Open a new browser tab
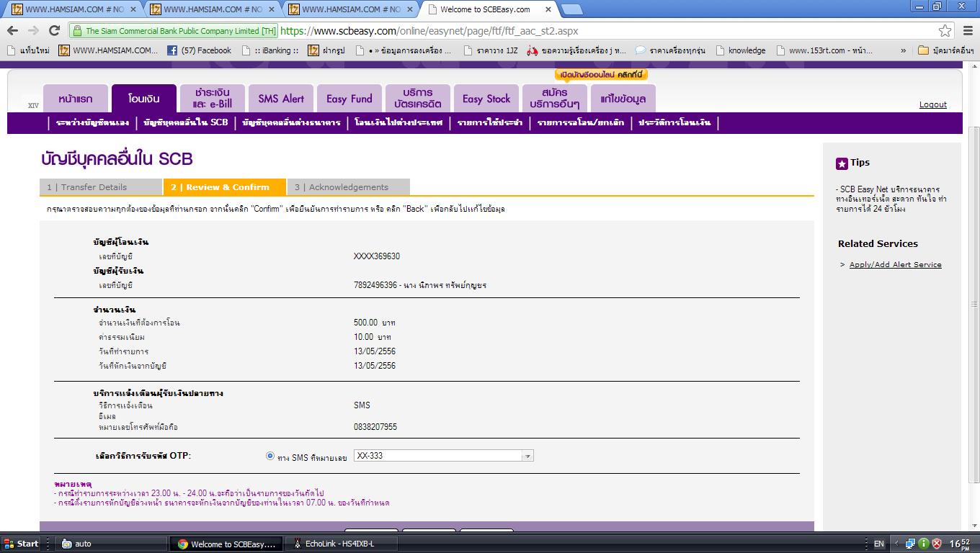The image size is (980, 553). coord(571,9)
